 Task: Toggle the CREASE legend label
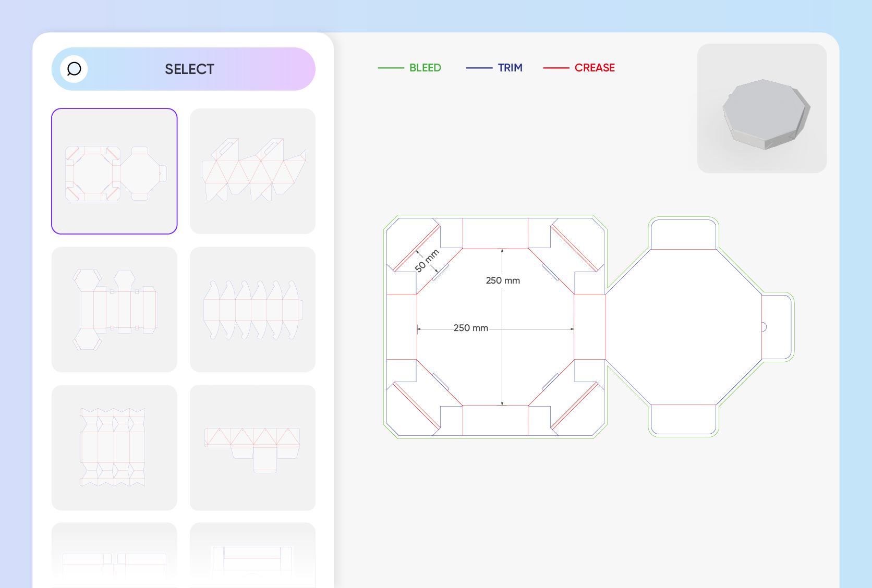[595, 68]
